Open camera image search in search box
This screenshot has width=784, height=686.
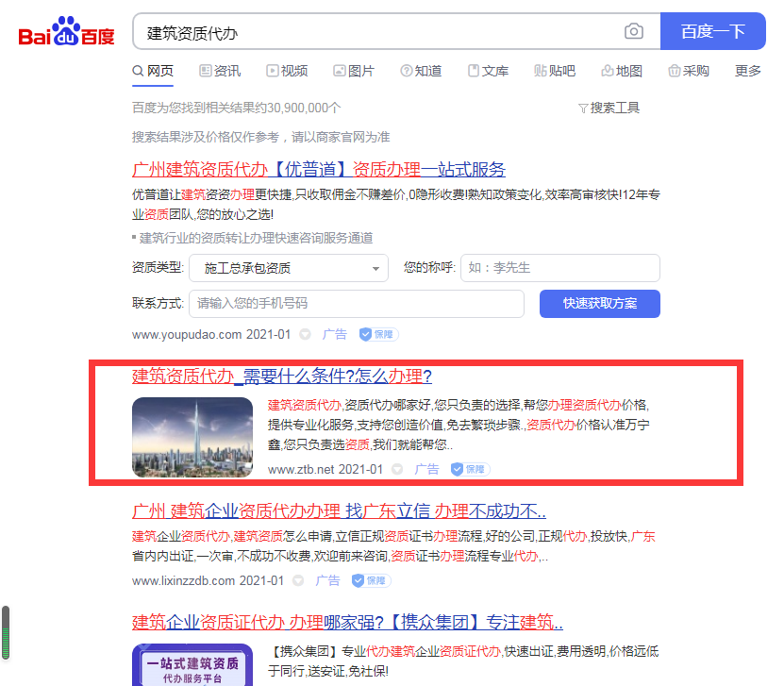634,32
